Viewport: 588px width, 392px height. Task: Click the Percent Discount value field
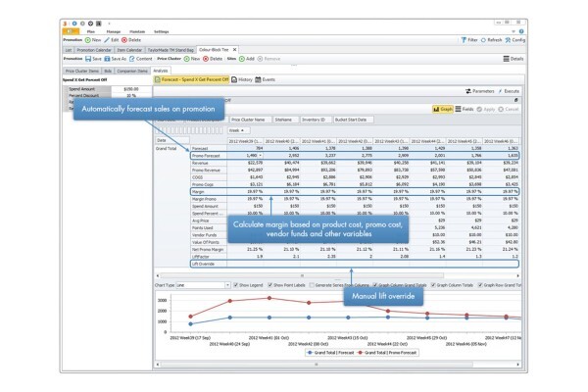[x=131, y=96]
